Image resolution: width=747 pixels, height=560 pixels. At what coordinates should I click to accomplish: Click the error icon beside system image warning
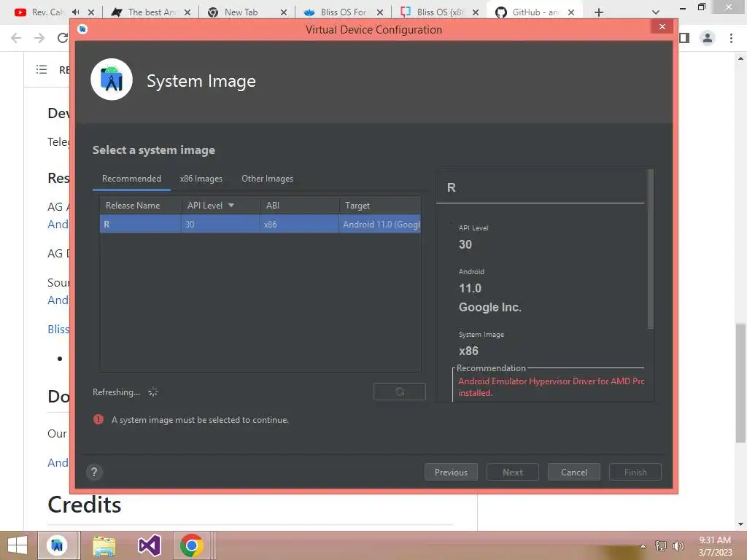pos(98,419)
